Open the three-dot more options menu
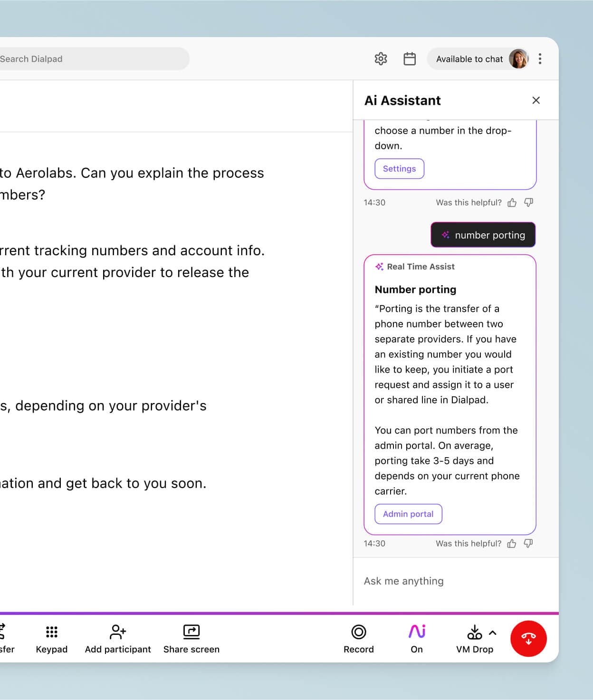 [540, 59]
